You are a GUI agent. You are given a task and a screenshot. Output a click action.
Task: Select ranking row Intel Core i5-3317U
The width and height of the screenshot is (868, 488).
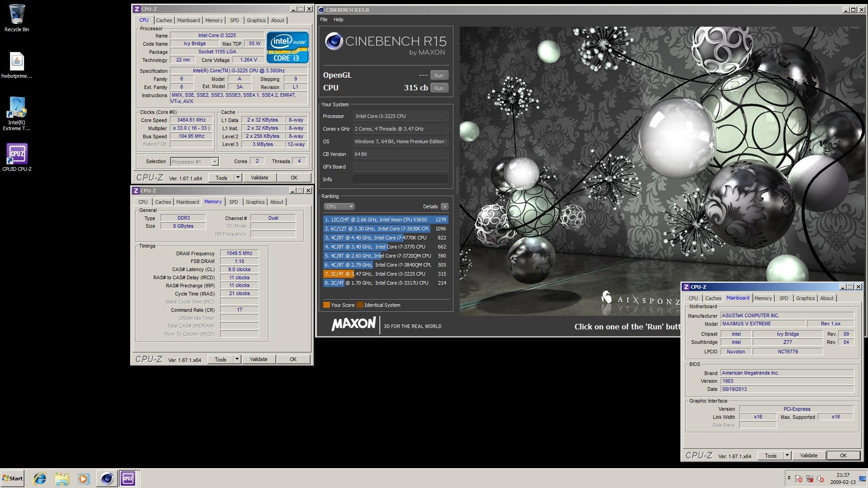[386, 283]
